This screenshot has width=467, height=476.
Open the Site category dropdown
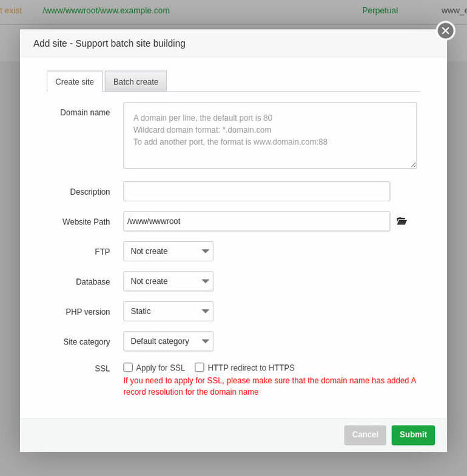click(168, 341)
